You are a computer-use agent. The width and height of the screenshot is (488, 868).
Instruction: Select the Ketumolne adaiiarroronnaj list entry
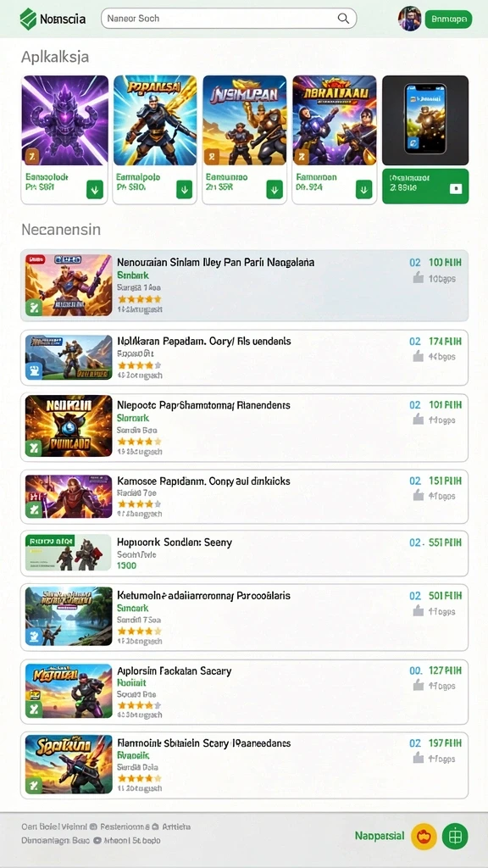point(244,617)
